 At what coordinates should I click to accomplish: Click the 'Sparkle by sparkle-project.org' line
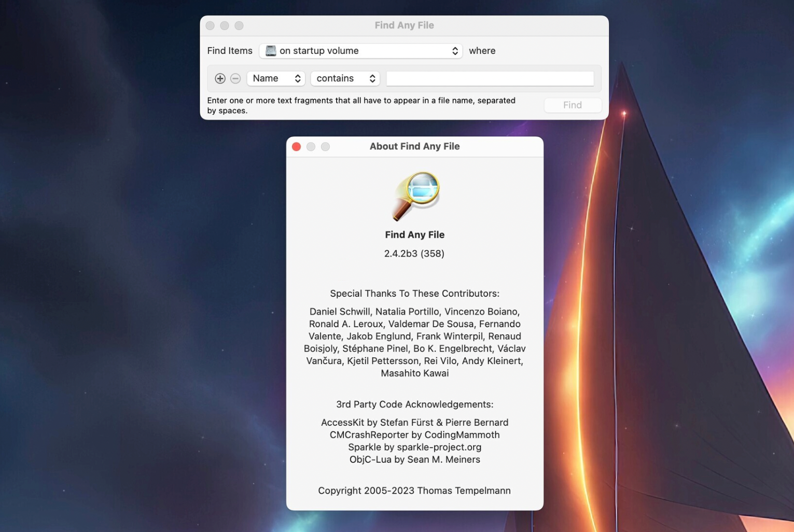point(415,447)
